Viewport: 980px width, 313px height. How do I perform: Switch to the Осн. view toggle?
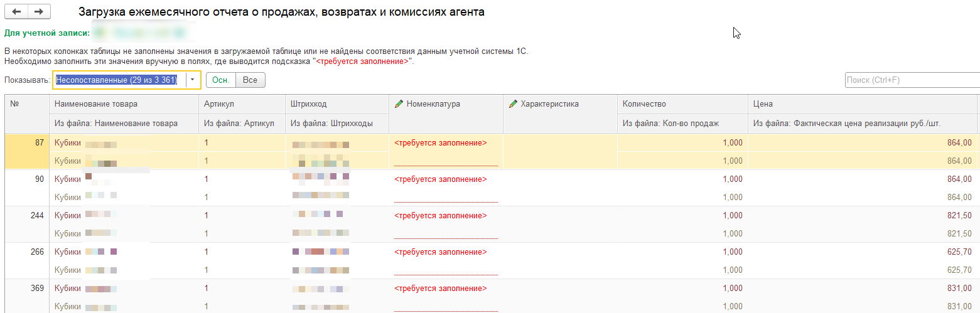tap(220, 80)
